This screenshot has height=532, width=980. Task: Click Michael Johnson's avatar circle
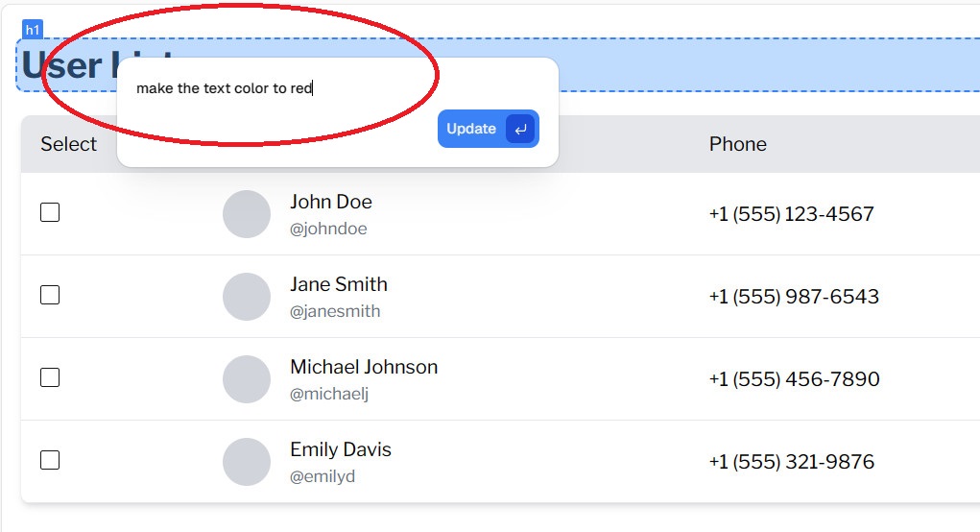pyautogui.click(x=247, y=379)
